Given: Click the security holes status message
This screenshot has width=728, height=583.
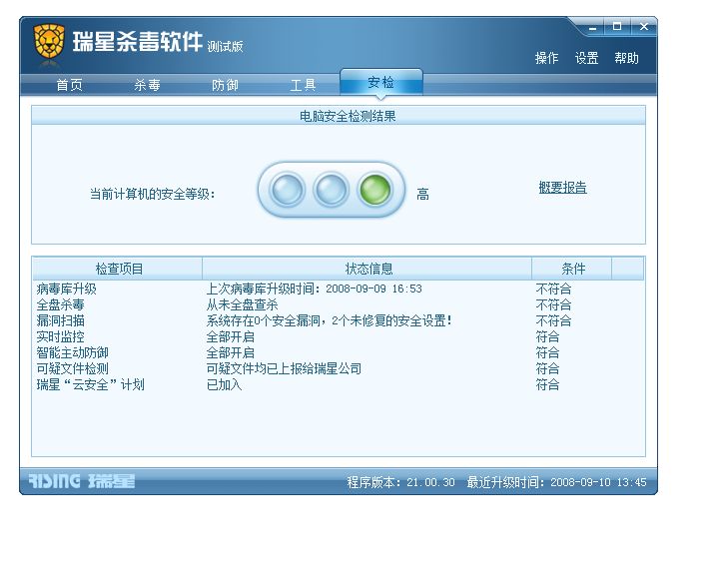Looking at the screenshot, I should pos(329,320).
